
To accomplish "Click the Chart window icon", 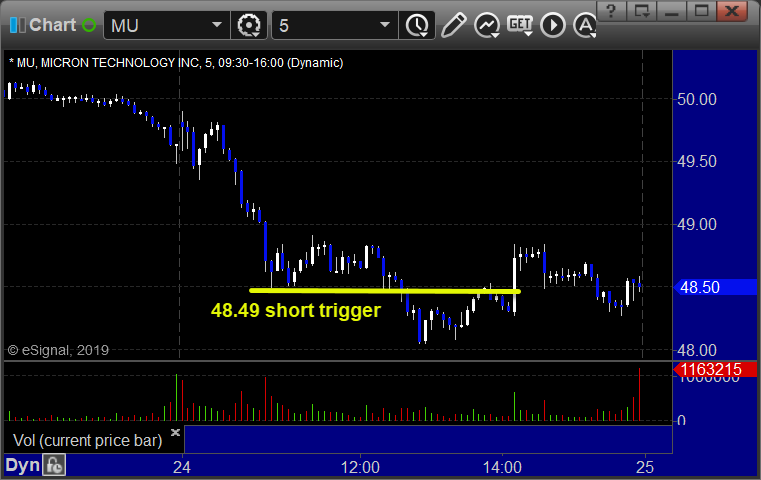I will point(18,25).
